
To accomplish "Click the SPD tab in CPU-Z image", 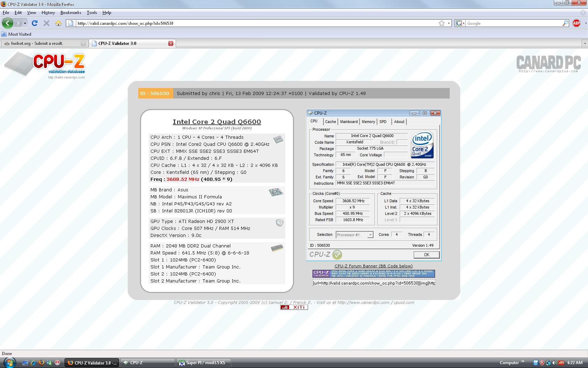I will click(383, 122).
